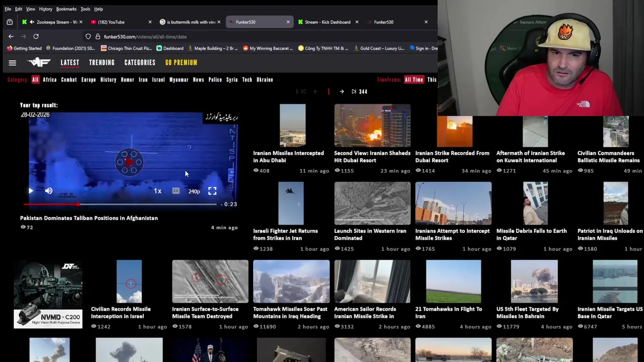Toggle captions icon in the video player

pyautogui.click(x=176, y=191)
